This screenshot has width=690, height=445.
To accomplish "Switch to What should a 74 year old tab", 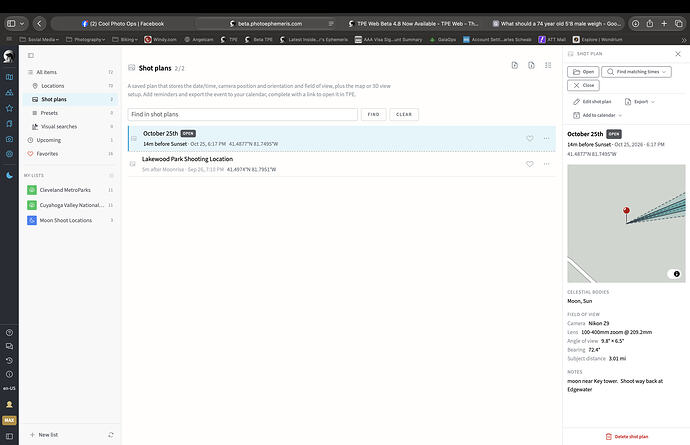I will [557, 24].
